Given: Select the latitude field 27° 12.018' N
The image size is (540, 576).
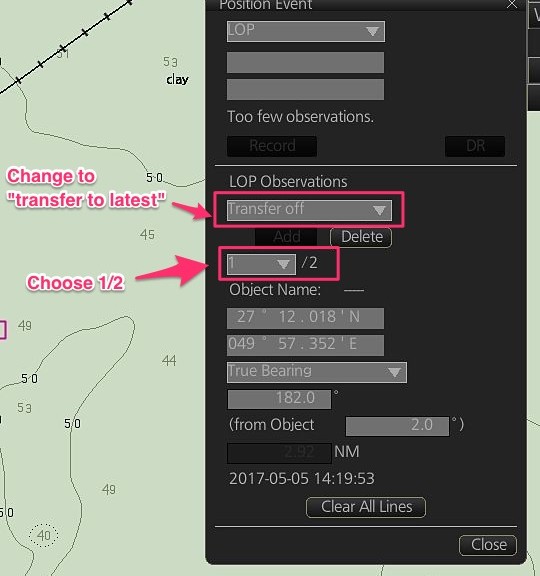Looking at the screenshot, I should (x=305, y=318).
